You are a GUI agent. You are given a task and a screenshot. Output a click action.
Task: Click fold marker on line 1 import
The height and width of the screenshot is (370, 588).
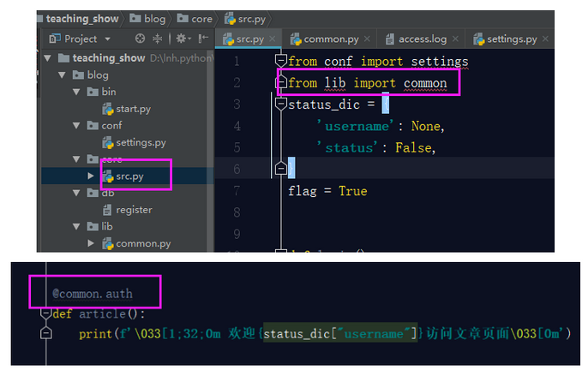[281, 60]
